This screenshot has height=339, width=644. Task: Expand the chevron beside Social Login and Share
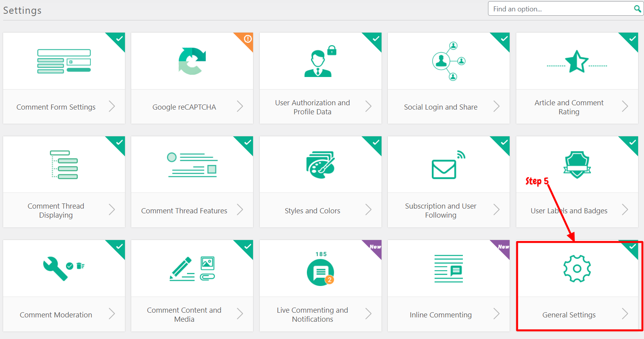click(x=497, y=106)
